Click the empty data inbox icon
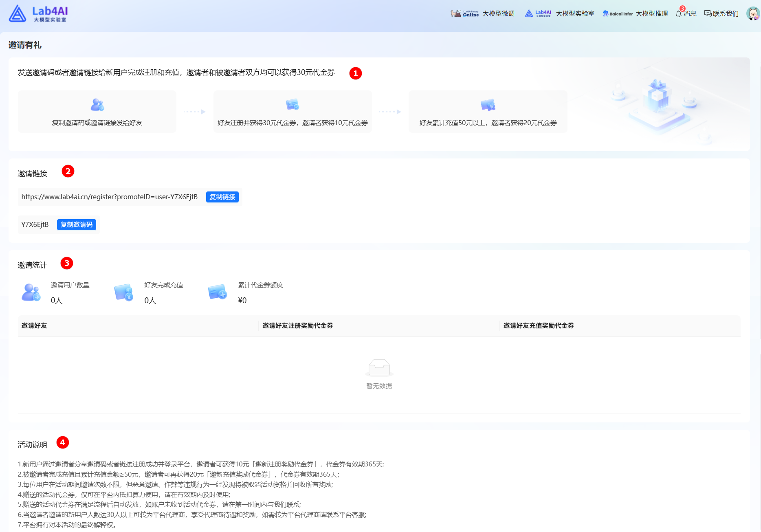The image size is (761, 532). (379, 367)
